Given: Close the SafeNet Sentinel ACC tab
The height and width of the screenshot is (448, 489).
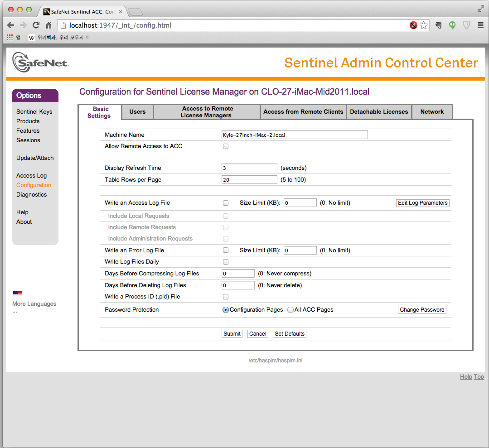Looking at the screenshot, I should point(121,12).
